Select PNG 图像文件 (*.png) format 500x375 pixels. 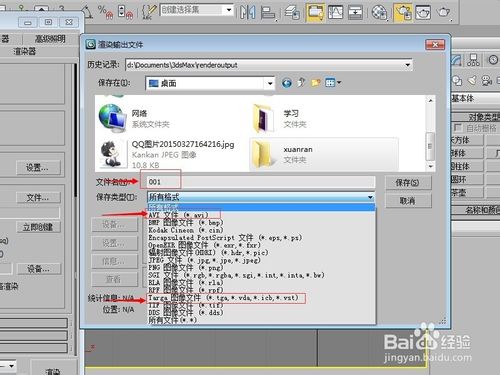[185, 268]
